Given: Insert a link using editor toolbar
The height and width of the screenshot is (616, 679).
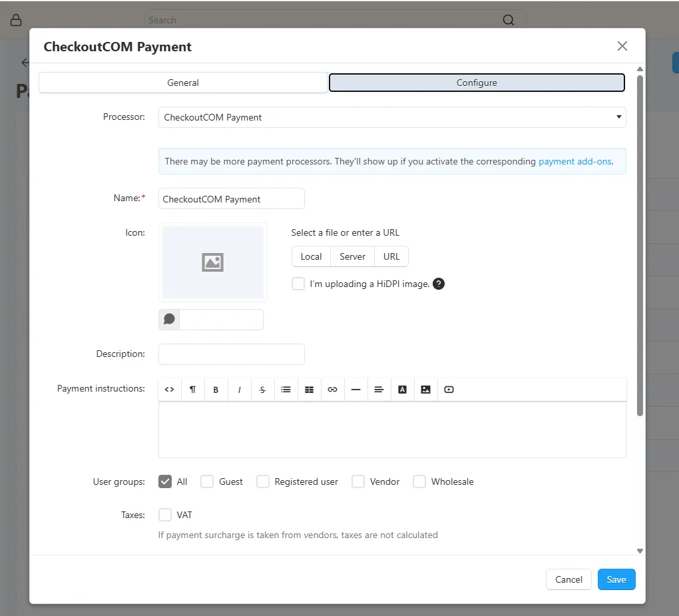Looking at the screenshot, I should click(333, 390).
